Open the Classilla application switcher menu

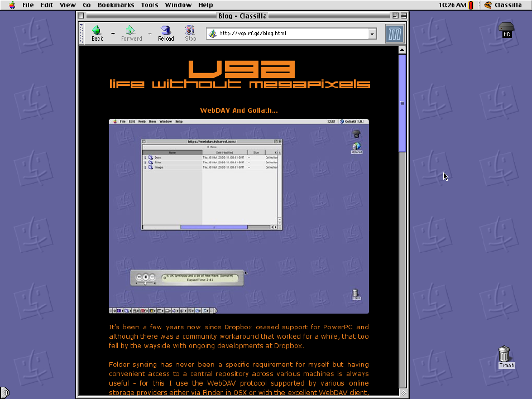click(x=503, y=5)
